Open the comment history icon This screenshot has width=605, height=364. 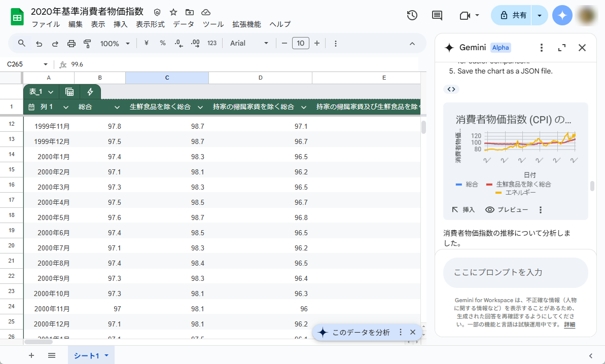point(437,15)
